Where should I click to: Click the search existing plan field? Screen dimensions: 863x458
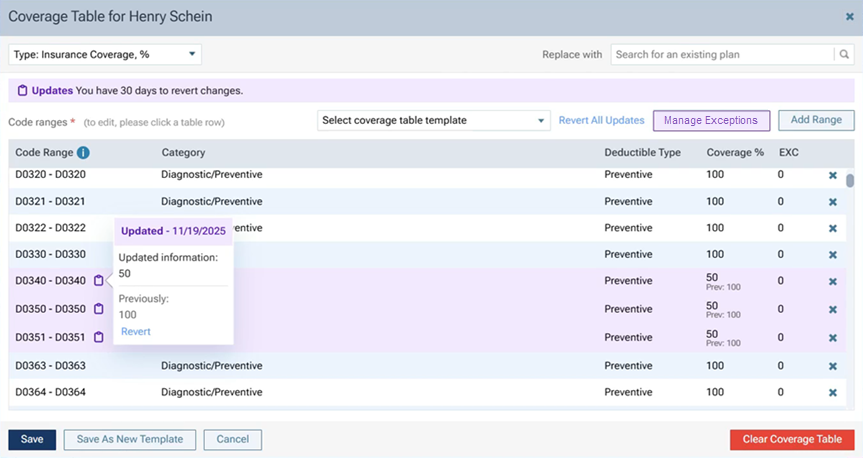coord(720,55)
